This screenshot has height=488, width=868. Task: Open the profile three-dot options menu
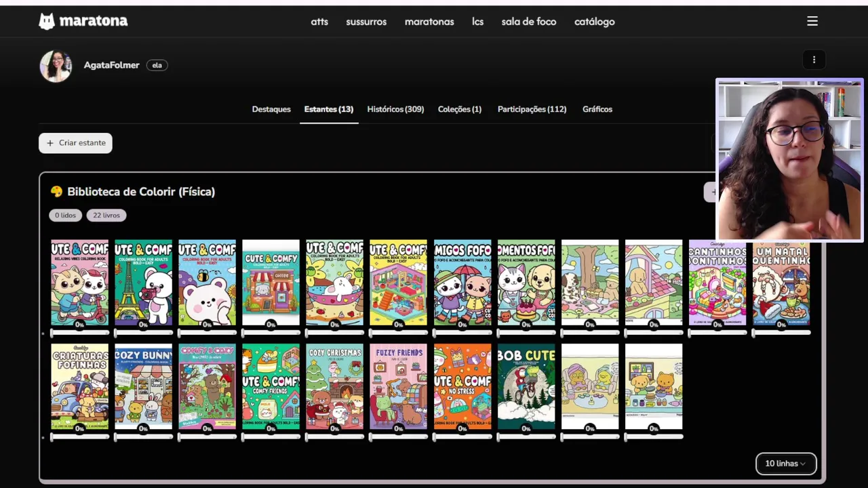coord(814,60)
